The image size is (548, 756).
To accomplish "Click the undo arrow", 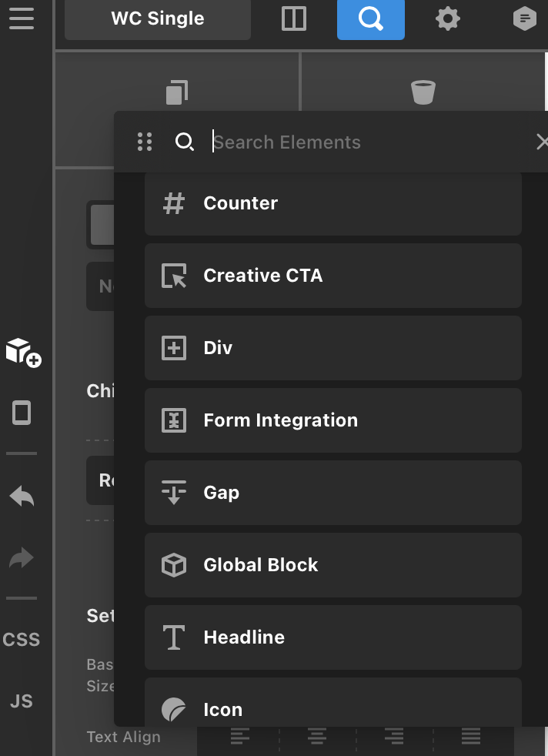I will coord(22,497).
